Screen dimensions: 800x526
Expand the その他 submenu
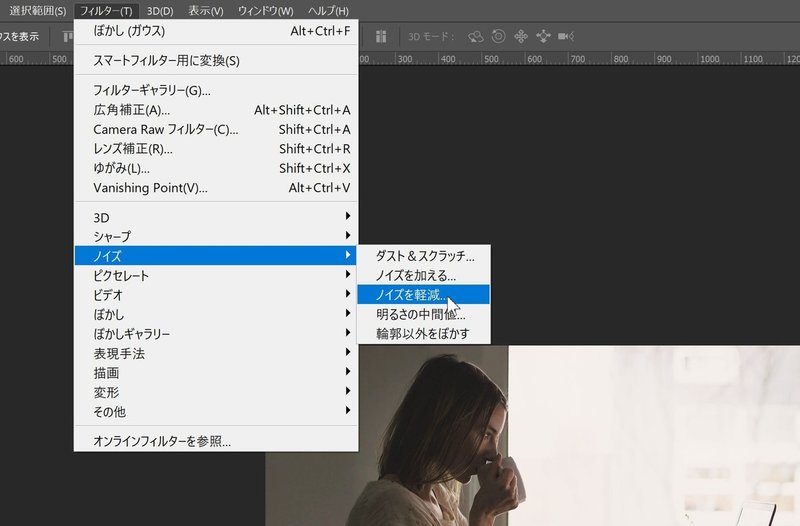[216, 411]
